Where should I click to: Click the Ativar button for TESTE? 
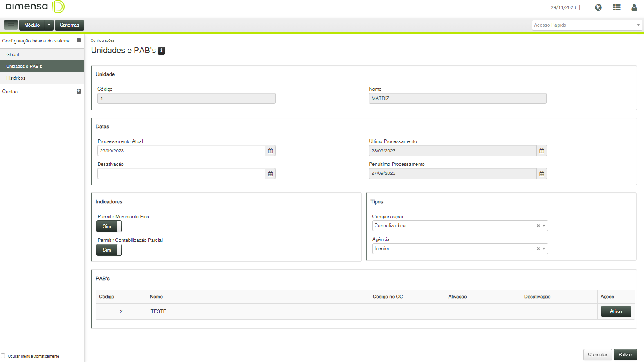click(x=616, y=311)
